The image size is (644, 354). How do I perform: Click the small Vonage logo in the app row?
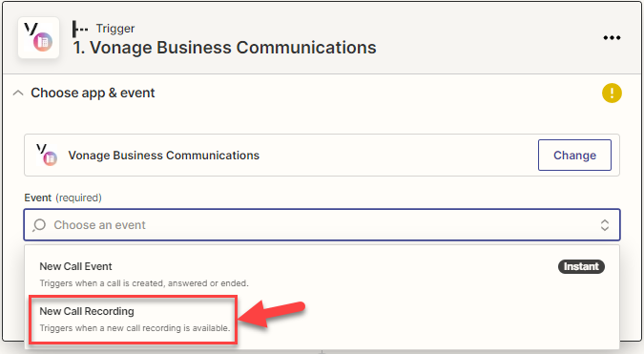[47, 155]
